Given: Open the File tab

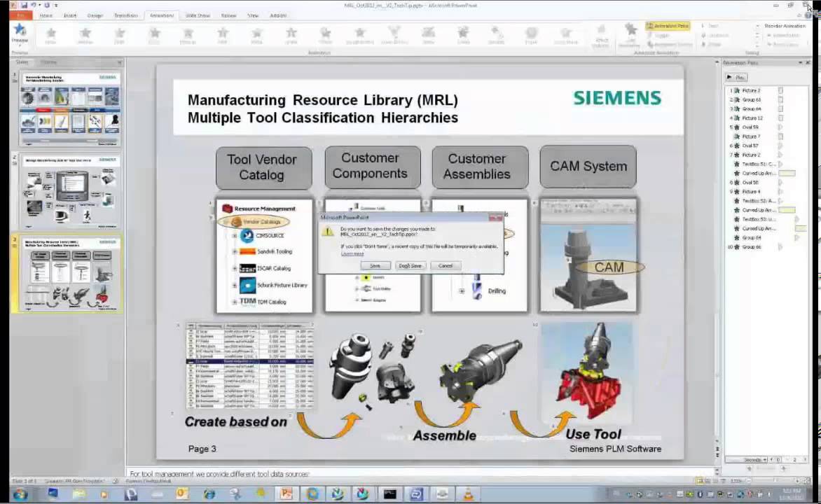Looking at the screenshot, I should [21, 15].
